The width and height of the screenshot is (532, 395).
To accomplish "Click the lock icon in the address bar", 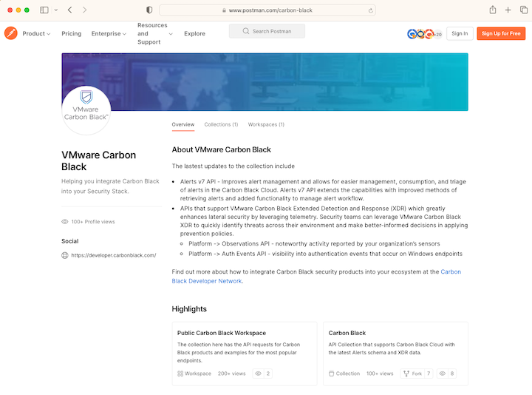I will 224,10.
